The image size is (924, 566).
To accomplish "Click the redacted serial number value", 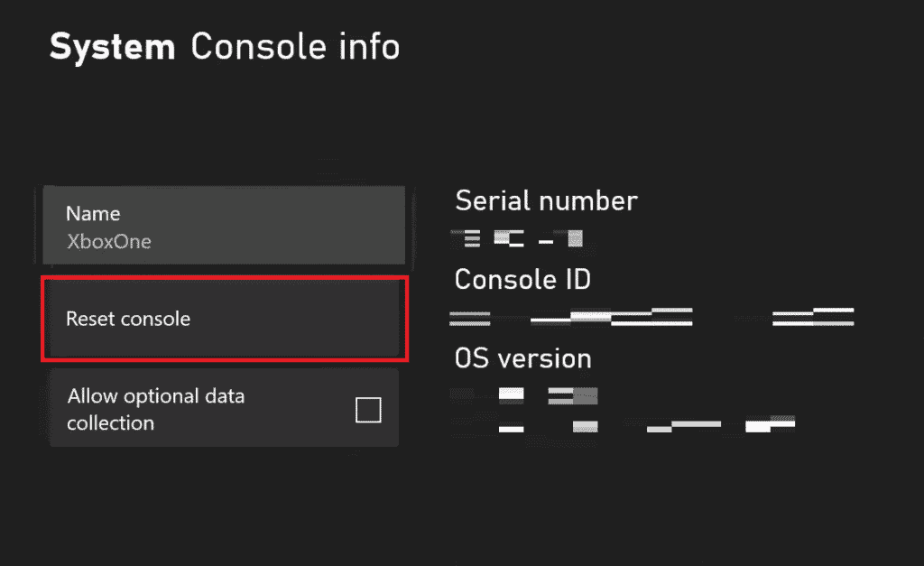I will (x=516, y=237).
